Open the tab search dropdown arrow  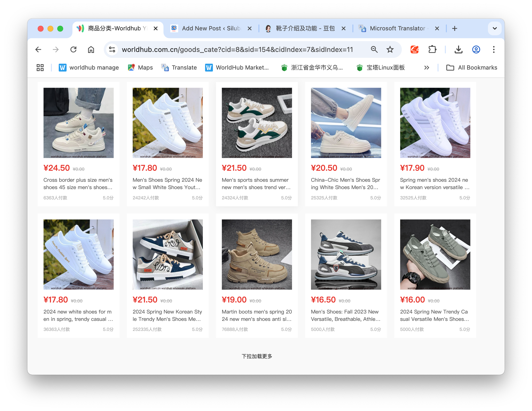pos(495,28)
